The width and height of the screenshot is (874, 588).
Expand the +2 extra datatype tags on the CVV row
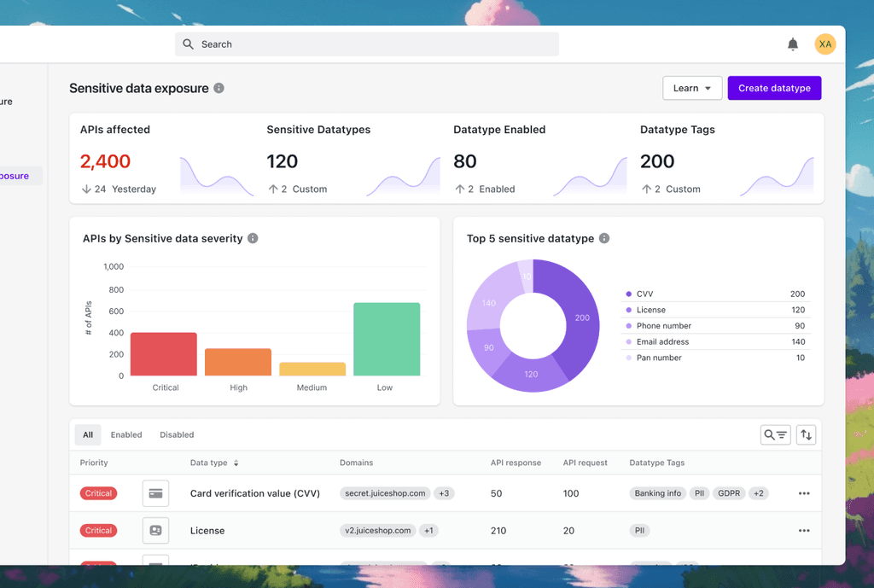tap(759, 493)
